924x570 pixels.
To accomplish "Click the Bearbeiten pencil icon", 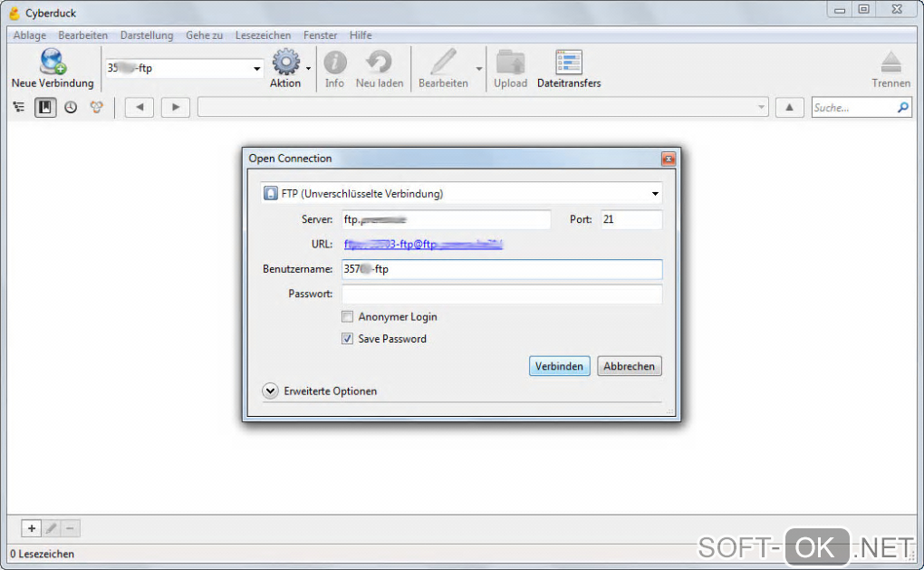I will tap(443, 62).
